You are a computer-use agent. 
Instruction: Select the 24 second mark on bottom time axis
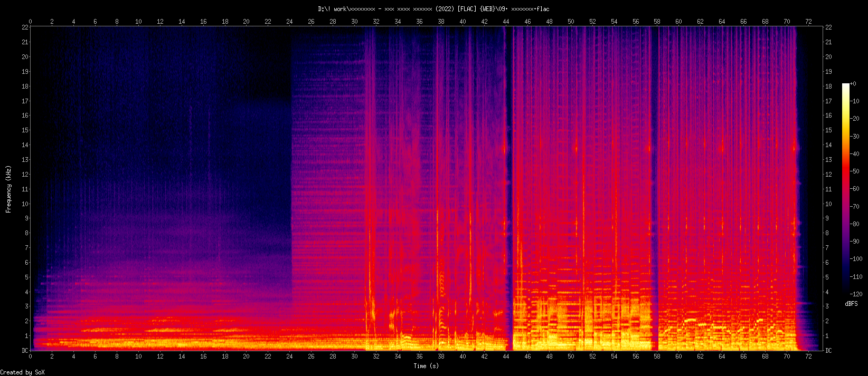tap(289, 356)
